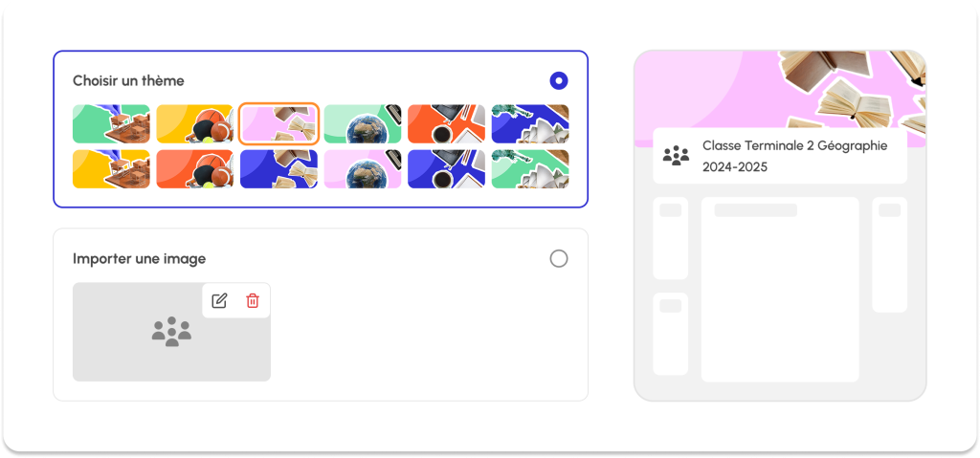Select the yellow classroom desks theme
980x458 pixels.
[x=111, y=168]
